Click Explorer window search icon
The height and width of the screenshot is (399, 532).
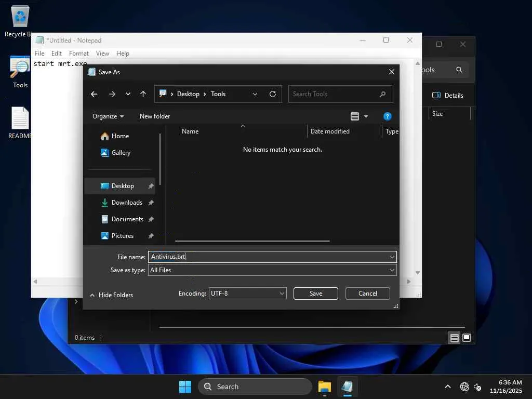(x=459, y=70)
